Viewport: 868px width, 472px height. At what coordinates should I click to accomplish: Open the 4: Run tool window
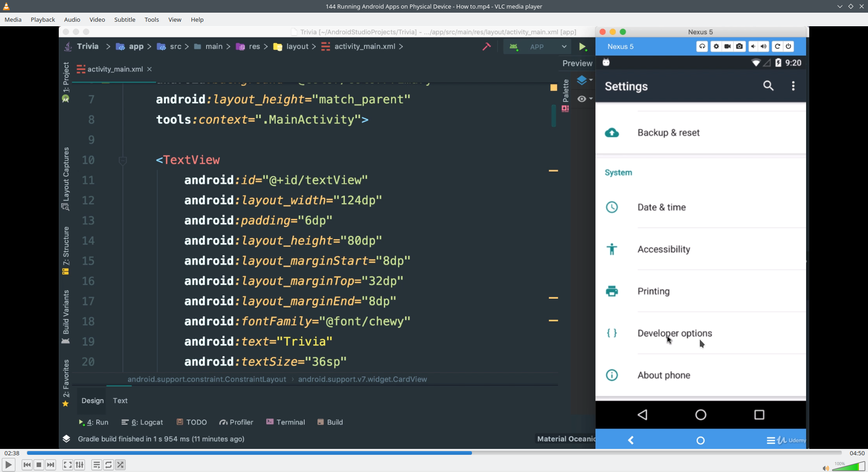(94, 422)
